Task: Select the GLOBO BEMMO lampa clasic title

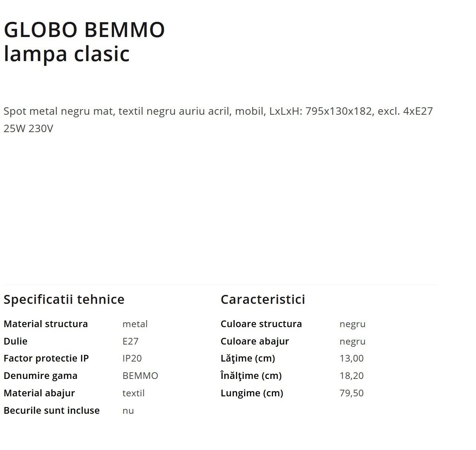Action: click(84, 41)
